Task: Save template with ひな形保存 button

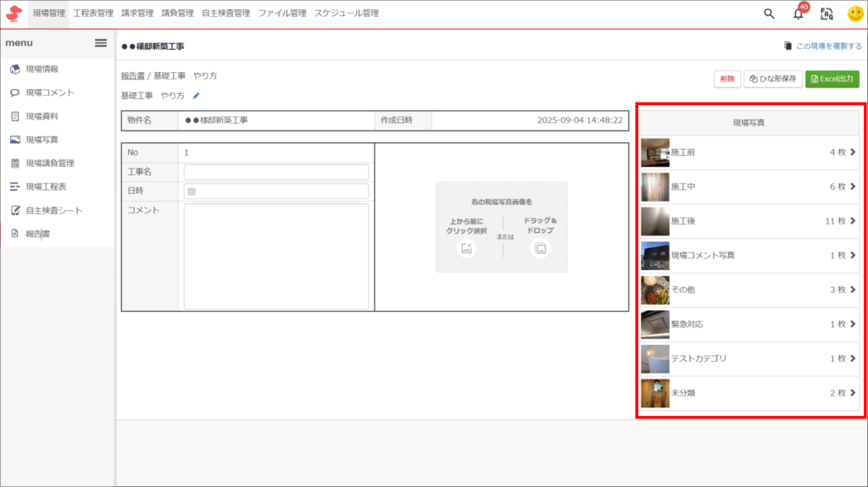Action: 772,79
